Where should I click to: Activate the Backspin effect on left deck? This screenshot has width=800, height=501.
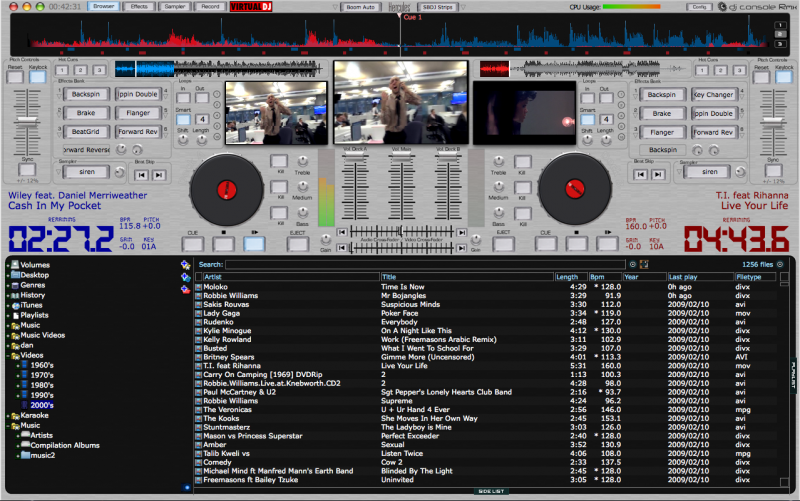(x=86, y=94)
